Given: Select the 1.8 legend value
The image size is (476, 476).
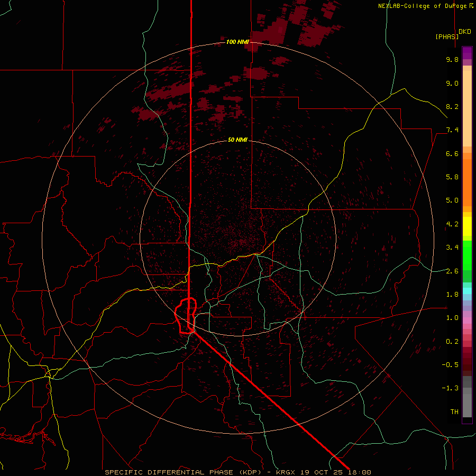Looking at the screenshot, I should tap(452, 295).
